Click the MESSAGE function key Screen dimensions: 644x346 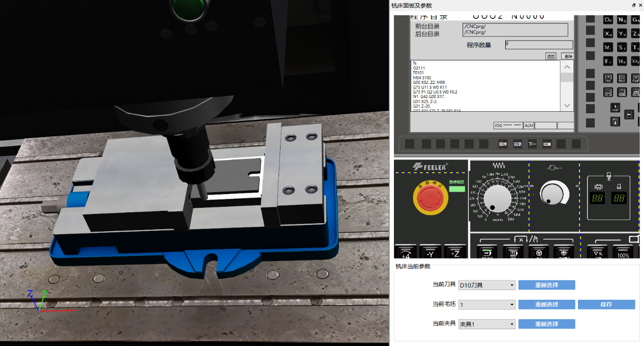point(622,92)
